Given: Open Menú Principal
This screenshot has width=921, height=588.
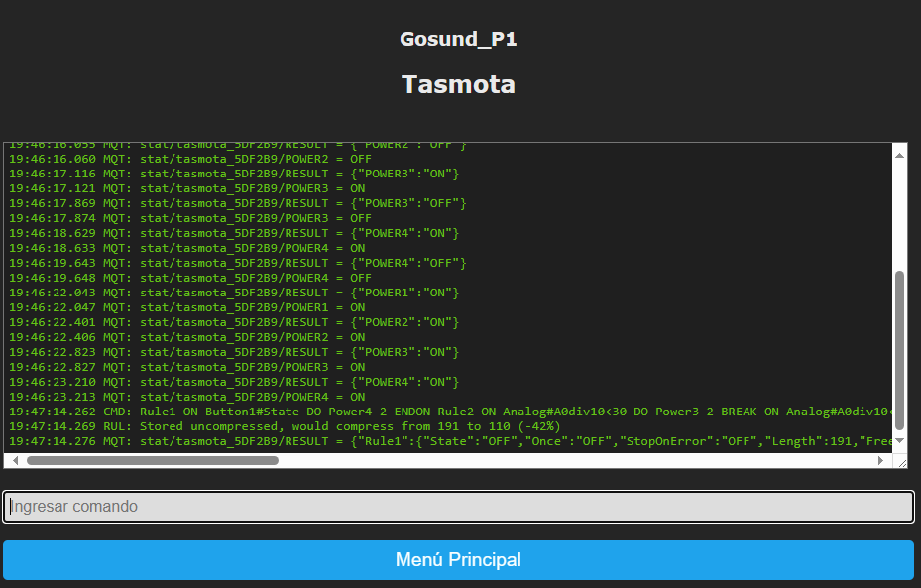Looking at the screenshot, I should [458, 560].
